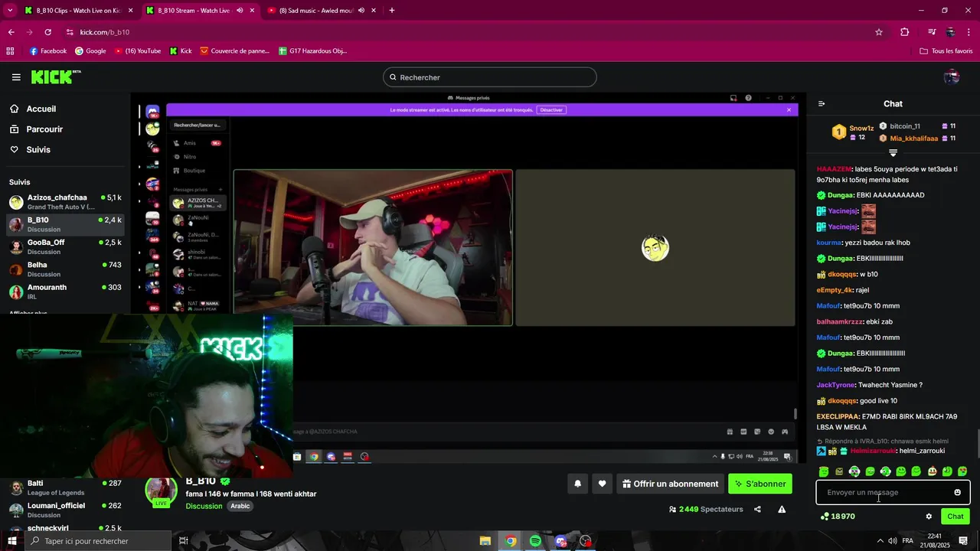980x551 pixels.
Task: Bookmark this page with the star
Action: [x=879, y=32]
